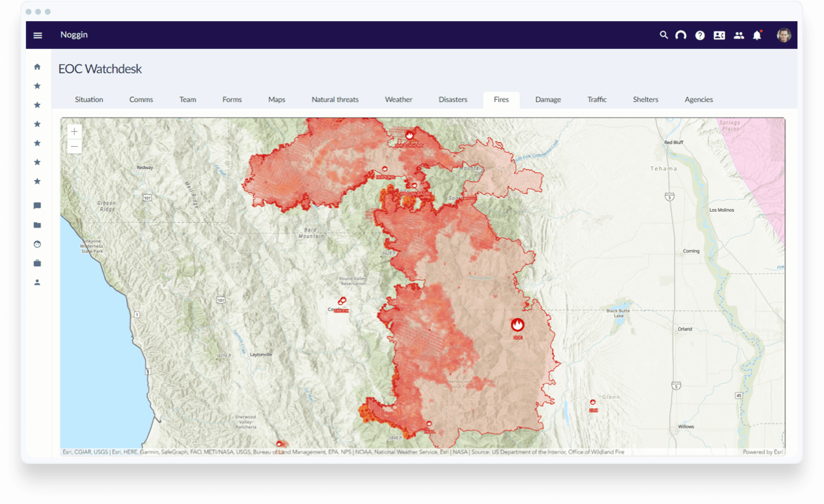Open the folder icon in sidebar
Image resolution: width=824 pixels, height=504 pixels.
pyautogui.click(x=37, y=225)
